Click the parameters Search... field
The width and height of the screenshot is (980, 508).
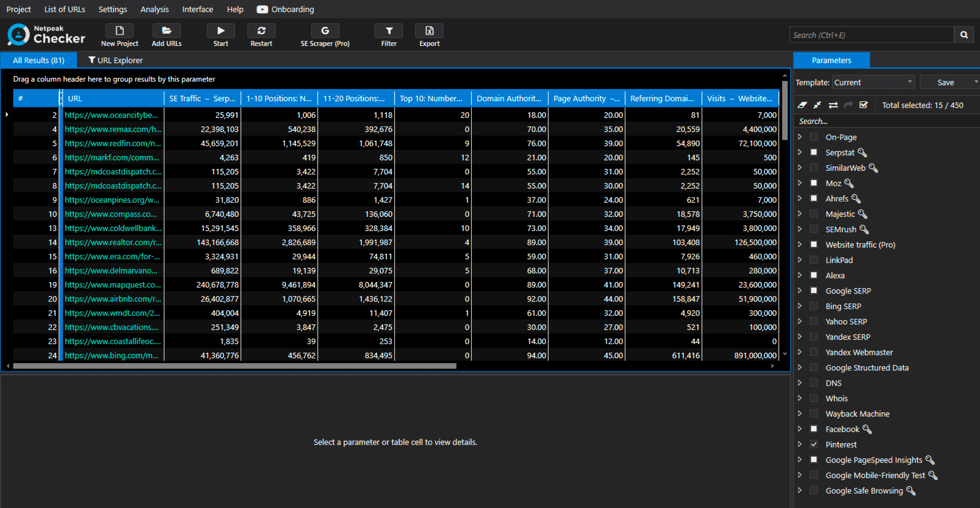click(887, 121)
